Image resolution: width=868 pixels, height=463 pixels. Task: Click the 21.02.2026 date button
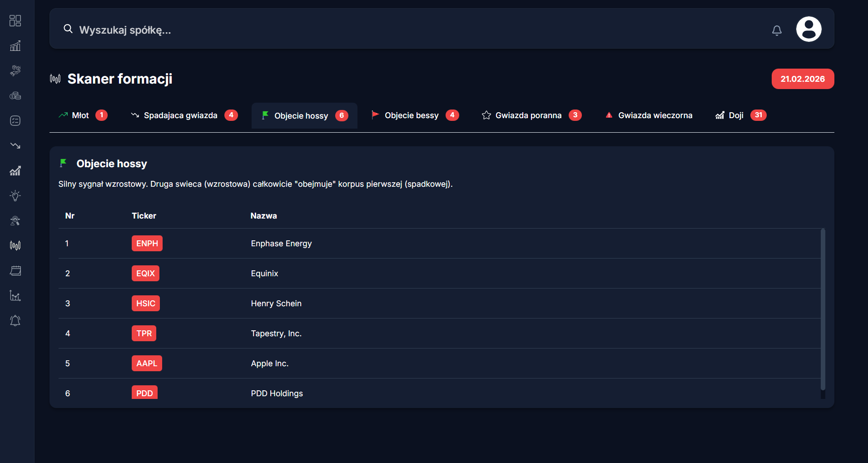(x=803, y=79)
